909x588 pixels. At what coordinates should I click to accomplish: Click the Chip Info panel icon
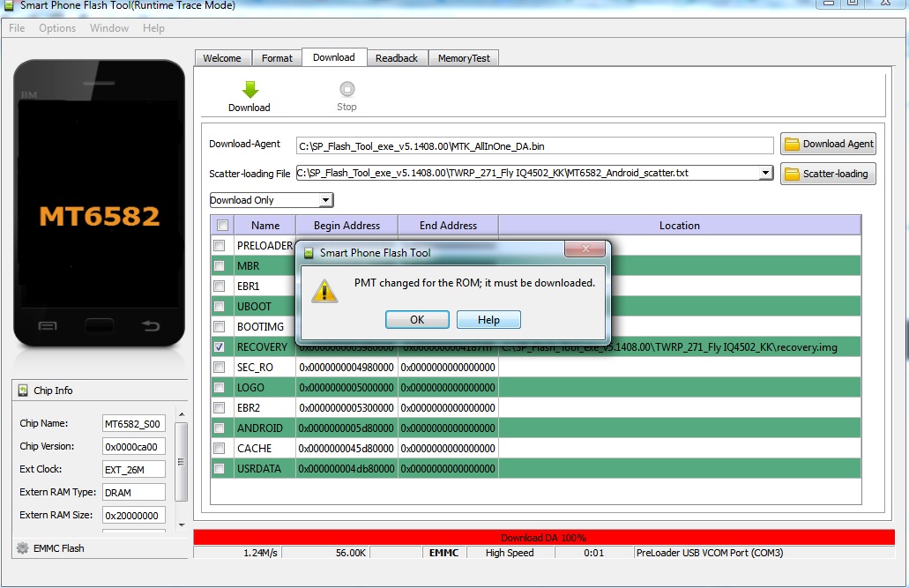23,391
